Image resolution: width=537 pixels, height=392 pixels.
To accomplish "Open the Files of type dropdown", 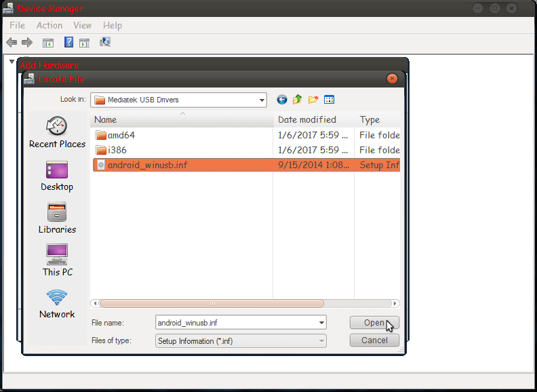I will coord(241,341).
